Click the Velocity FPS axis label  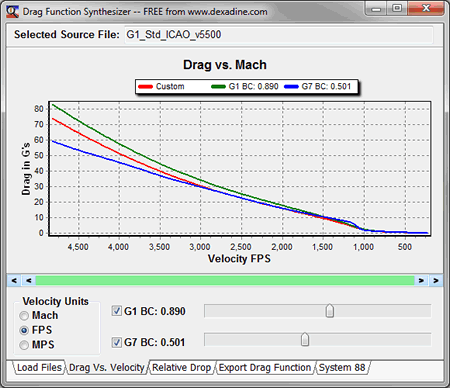239,259
